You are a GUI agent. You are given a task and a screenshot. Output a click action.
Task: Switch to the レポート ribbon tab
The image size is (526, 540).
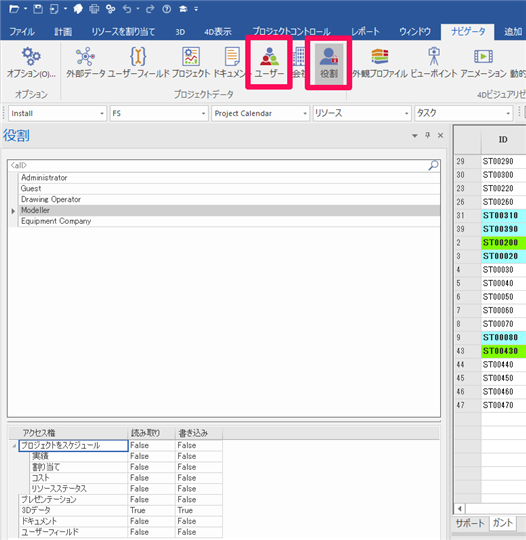pyautogui.click(x=365, y=32)
